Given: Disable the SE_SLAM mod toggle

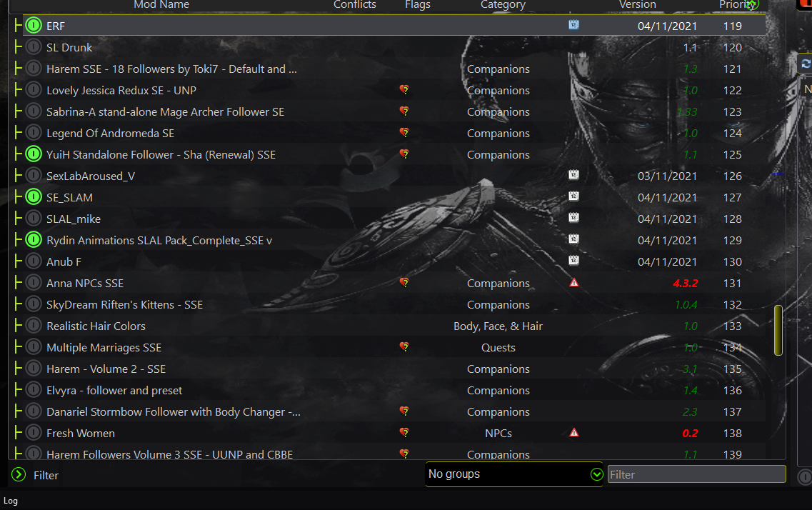Looking at the screenshot, I should point(33,197).
